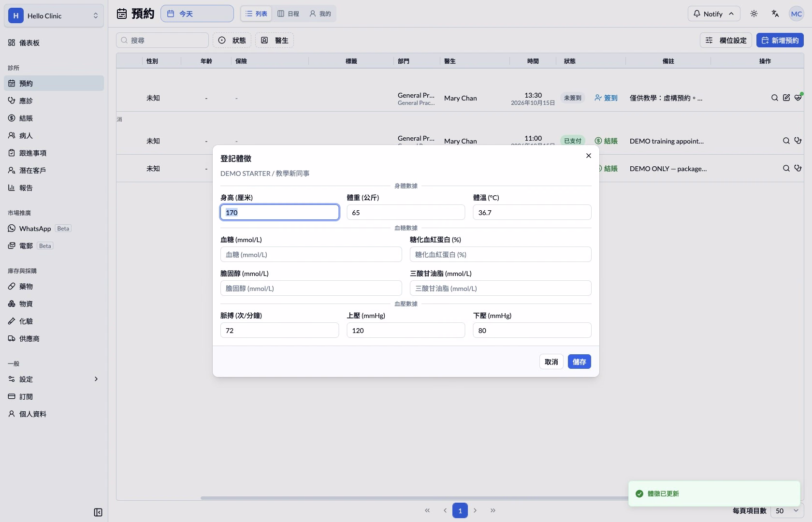Open 電郵 Beta in the sidebar
This screenshot has width=812, height=522.
tap(54, 246)
